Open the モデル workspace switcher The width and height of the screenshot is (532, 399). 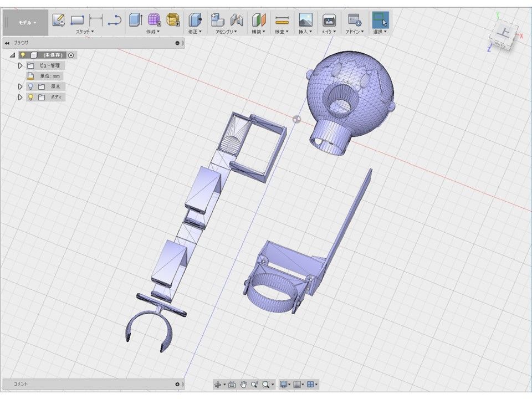click(27, 22)
